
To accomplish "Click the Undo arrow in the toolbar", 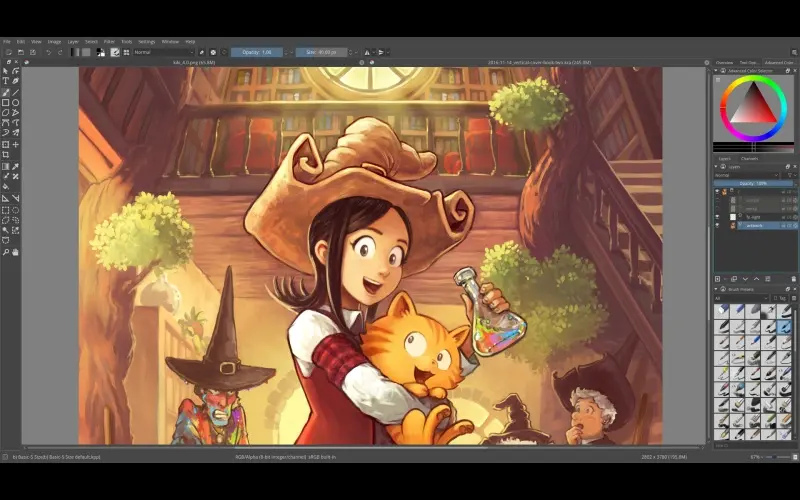I will (47, 52).
